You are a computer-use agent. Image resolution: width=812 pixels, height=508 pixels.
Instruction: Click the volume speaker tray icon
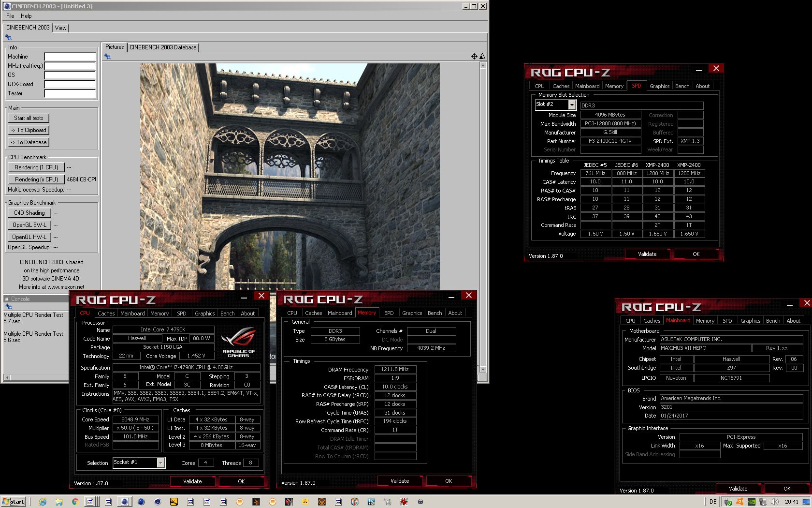tap(775, 502)
